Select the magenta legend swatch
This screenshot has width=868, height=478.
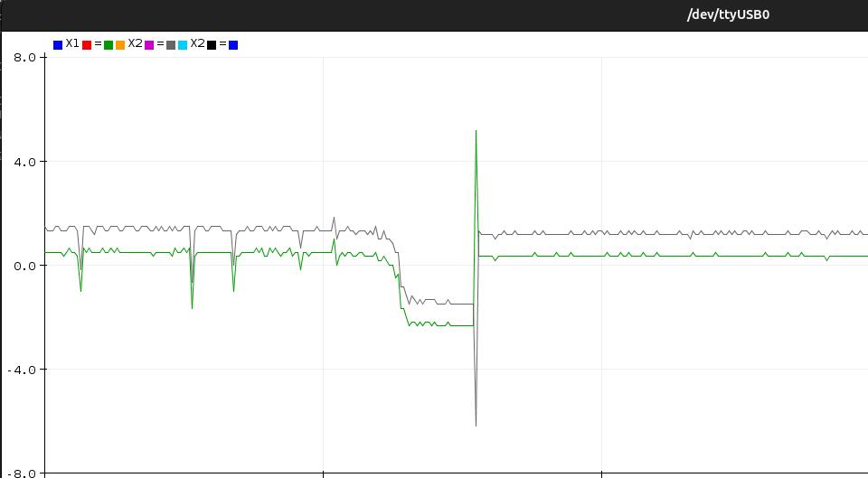tap(149, 45)
